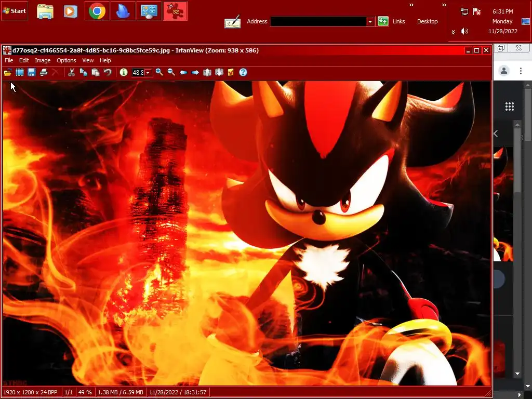Expand the Desktop toolbar chevron
The height and width of the screenshot is (399, 532).
pyautogui.click(x=444, y=5)
